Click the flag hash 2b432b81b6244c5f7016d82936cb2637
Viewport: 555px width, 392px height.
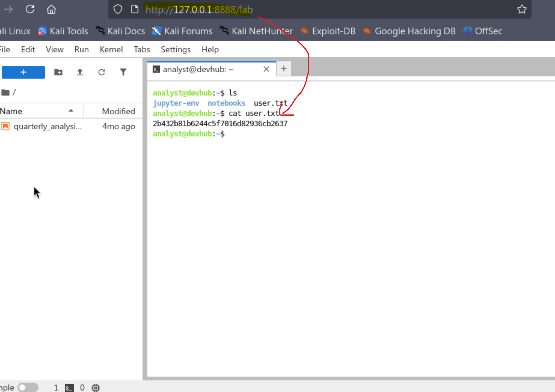pyautogui.click(x=220, y=123)
